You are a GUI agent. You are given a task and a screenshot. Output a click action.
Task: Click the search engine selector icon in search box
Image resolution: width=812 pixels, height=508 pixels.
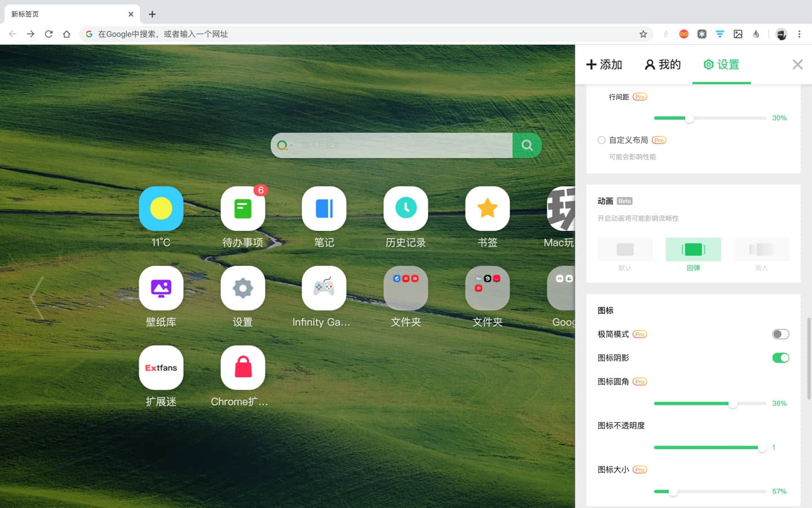click(284, 145)
